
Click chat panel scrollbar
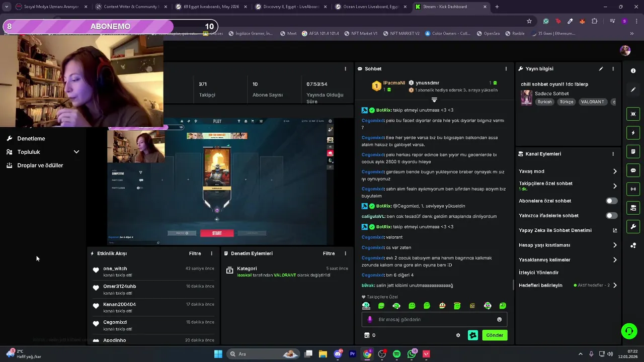(x=513, y=285)
